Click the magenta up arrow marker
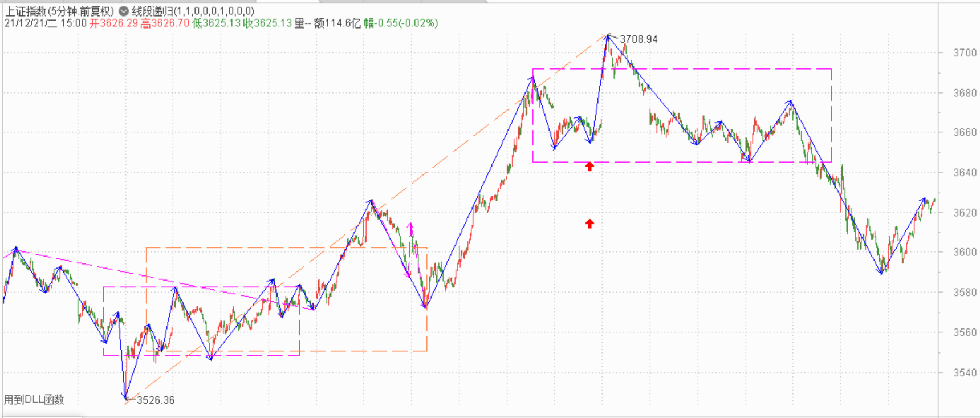 pos(410,226)
